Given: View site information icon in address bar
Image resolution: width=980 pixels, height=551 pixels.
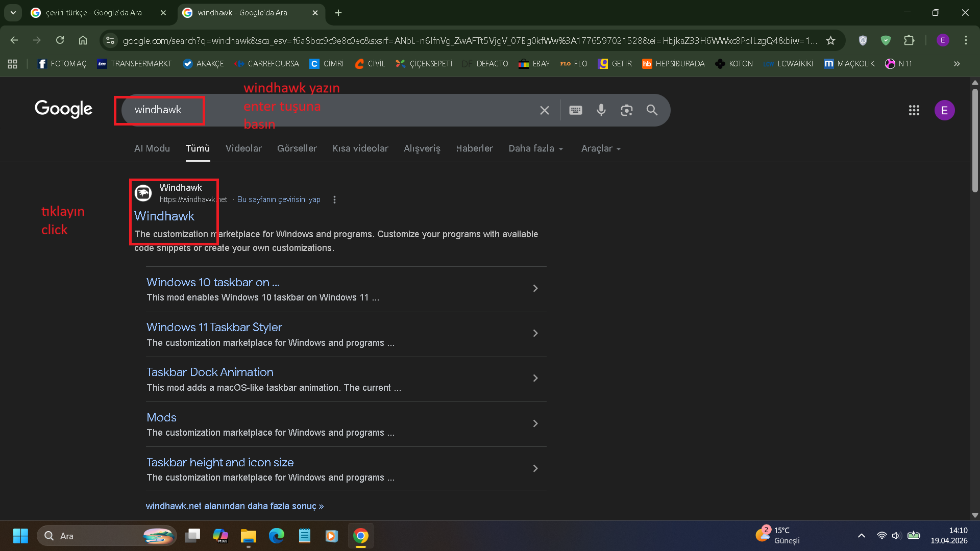Looking at the screenshot, I should point(110,40).
